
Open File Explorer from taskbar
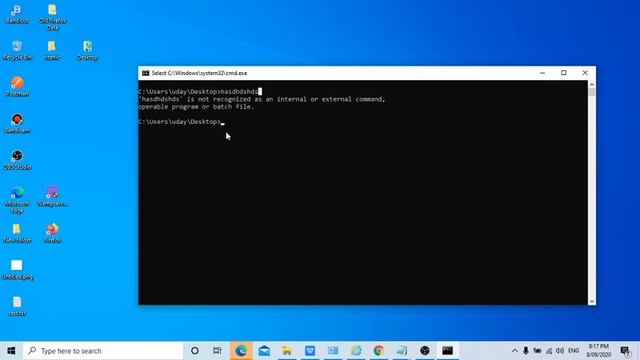pyautogui.click(x=287, y=351)
